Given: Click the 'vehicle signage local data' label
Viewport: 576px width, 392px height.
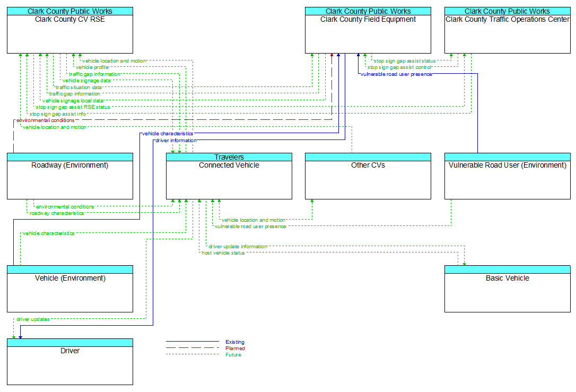Looking at the screenshot, I should click(x=73, y=101).
